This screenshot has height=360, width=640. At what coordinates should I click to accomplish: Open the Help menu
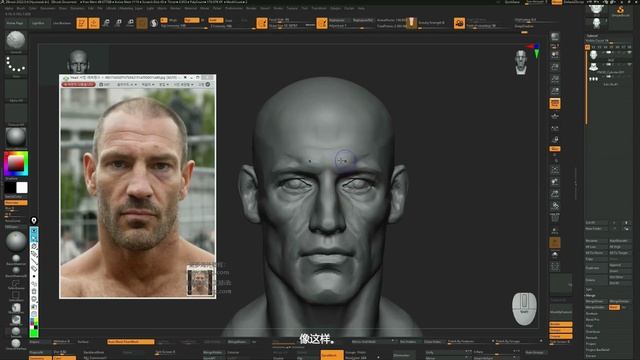(361, 8)
